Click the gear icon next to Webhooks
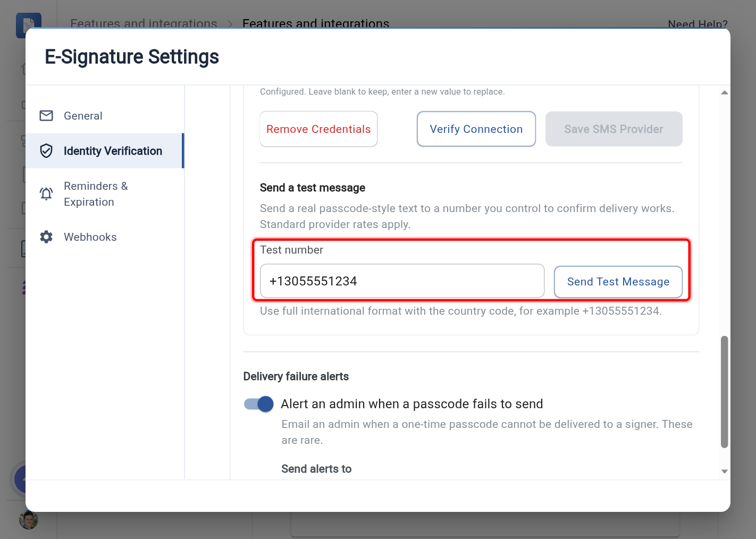Viewport: 756px width, 539px height. (46, 237)
